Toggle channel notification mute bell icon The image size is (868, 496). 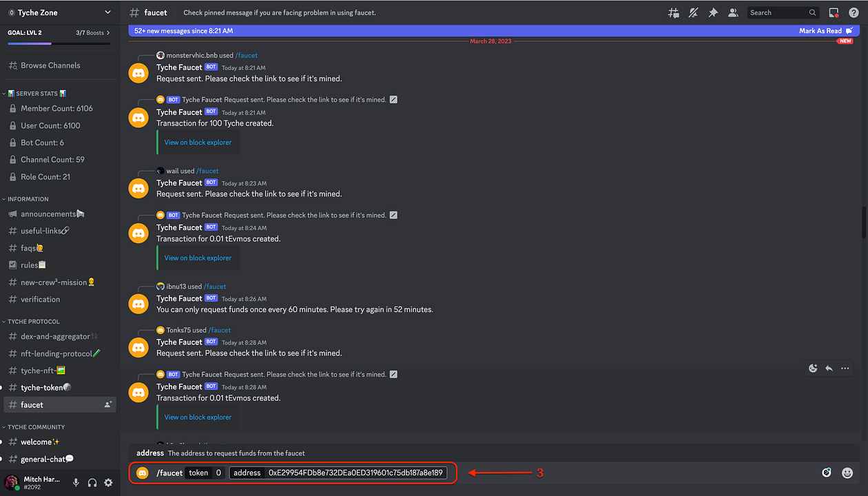(x=694, y=12)
